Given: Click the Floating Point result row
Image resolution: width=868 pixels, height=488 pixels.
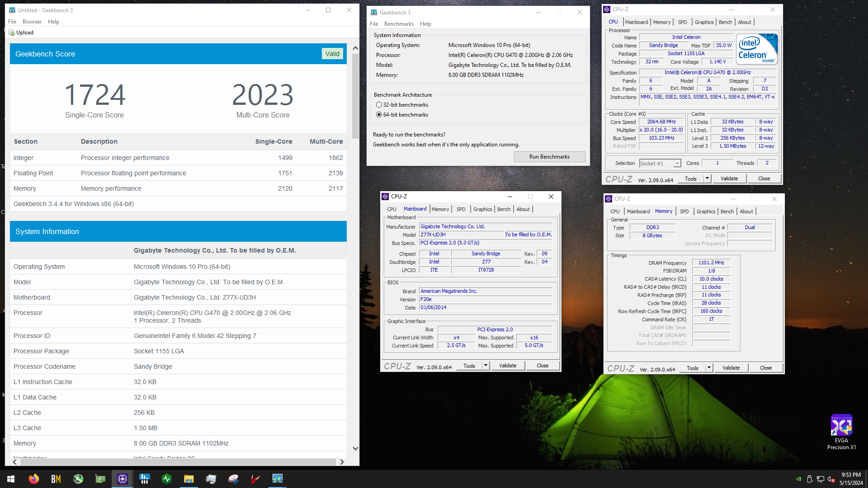Looking at the screenshot, I should coord(178,173).
